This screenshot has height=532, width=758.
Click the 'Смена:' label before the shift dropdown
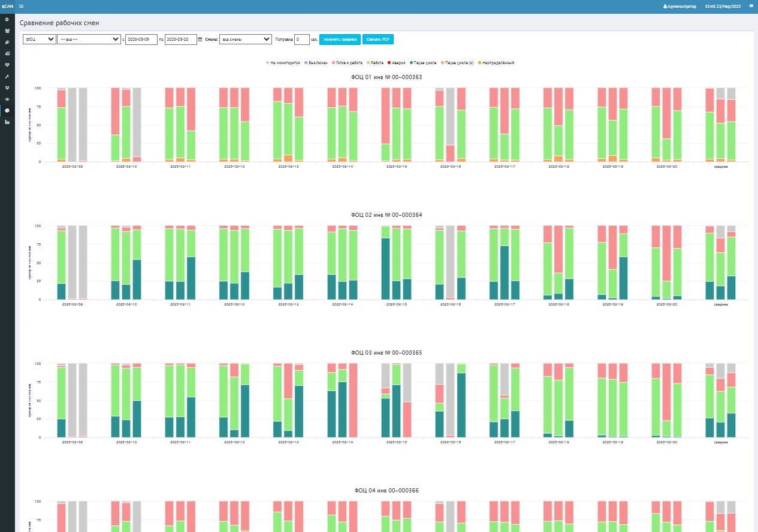[212, 40]
